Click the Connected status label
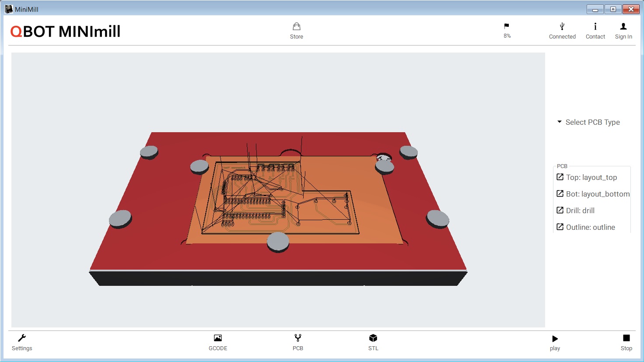The width and height of the screenshot is (644, 362). coord(562,37)
